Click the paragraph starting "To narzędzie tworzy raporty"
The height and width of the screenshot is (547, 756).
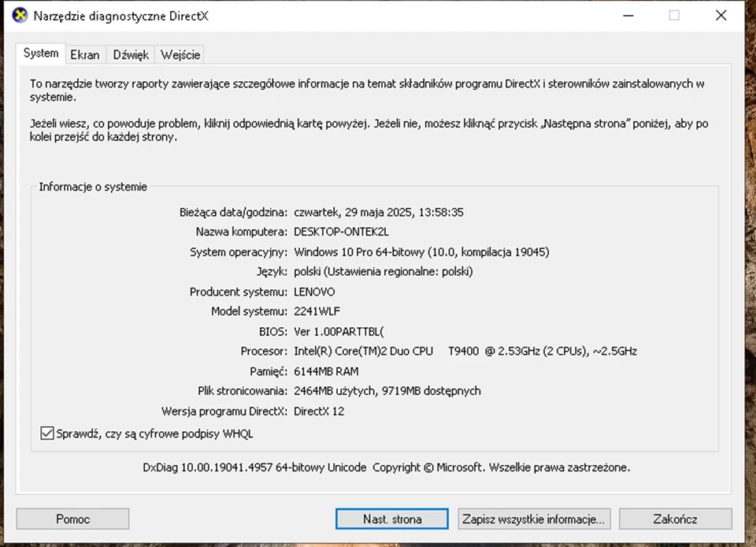point(367,90)
